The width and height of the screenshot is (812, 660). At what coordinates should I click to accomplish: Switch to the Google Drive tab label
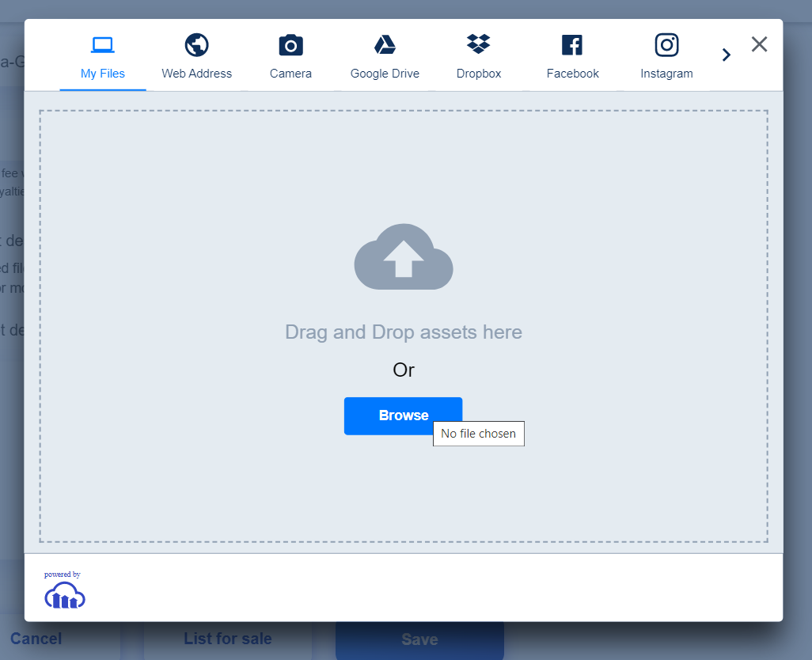pos(385,74)
